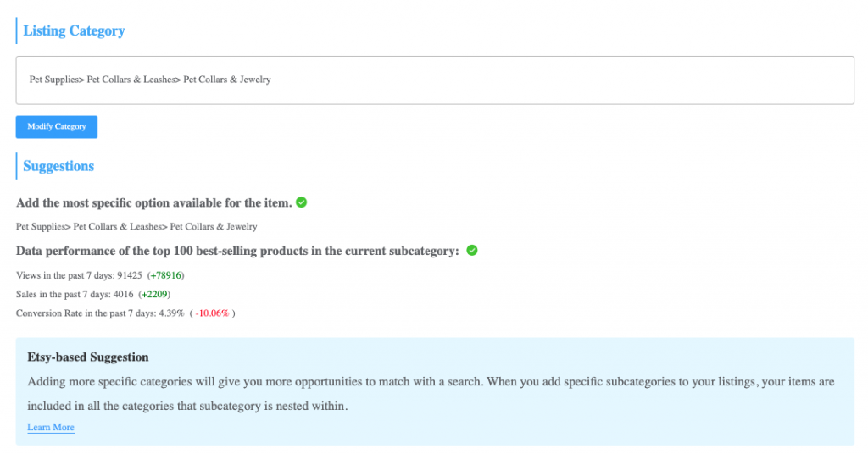Select the Listing Category heading
The image size is (868, 454).
point(74,31)
